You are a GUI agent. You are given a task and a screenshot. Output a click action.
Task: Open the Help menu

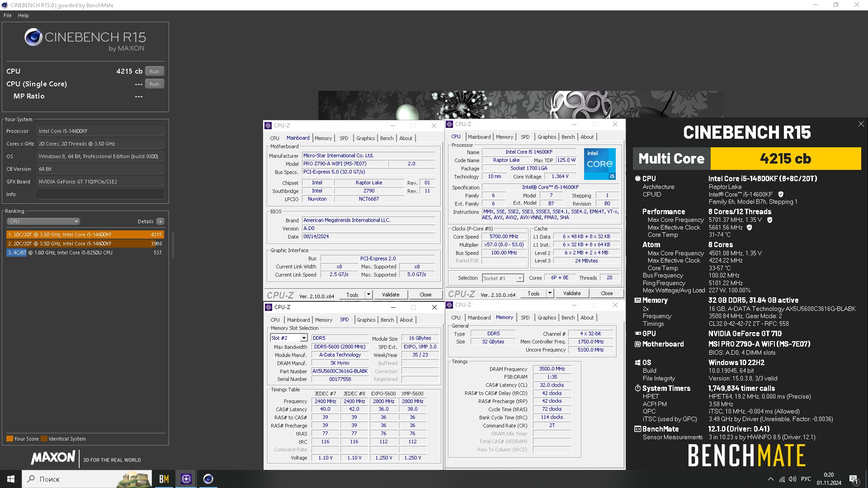pyautogui.click(x=23, y=15)
